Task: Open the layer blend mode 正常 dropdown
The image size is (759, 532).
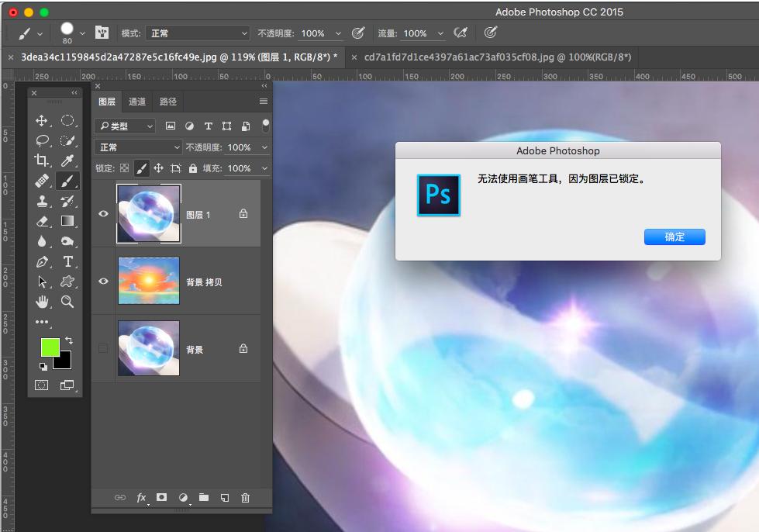Action: [x=139, y=147]
